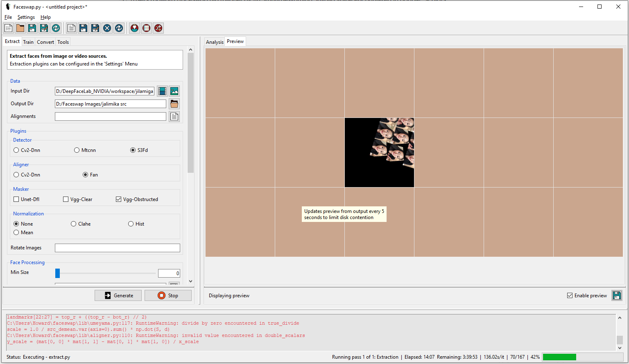This screenshot has height=364, width=629.
Task: Reload task using dark blue arrows icon
Action: pyautogui.click(x=119, y=28)
